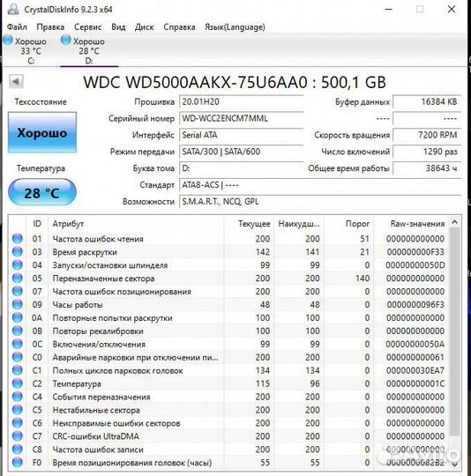Screen dimensions: 471x476
Task: Open the Диск menu
Action: 145,27
